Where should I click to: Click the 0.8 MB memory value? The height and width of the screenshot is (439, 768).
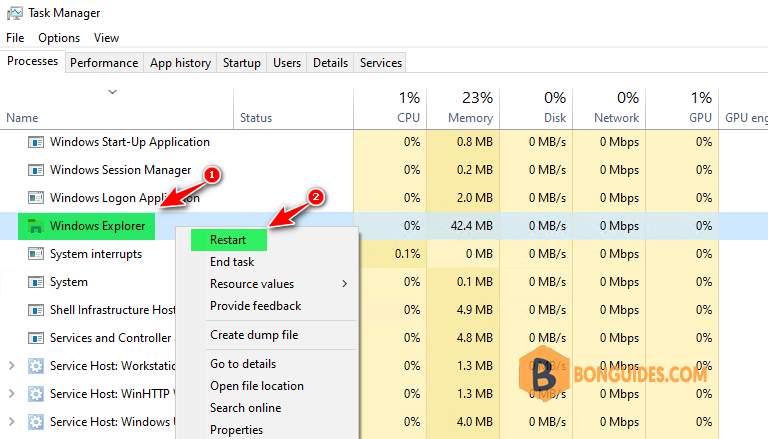point(475,142)
